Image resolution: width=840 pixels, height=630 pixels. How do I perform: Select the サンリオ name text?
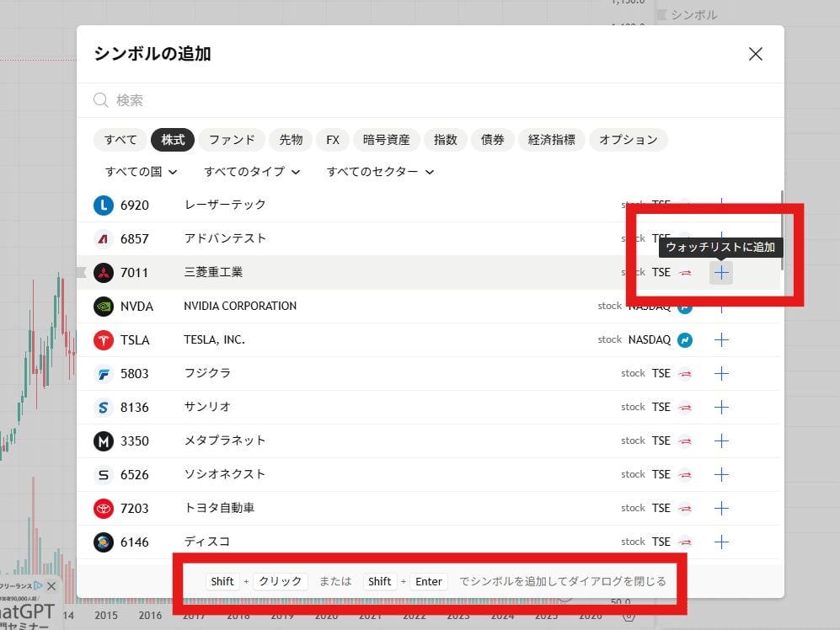point(207,407)
